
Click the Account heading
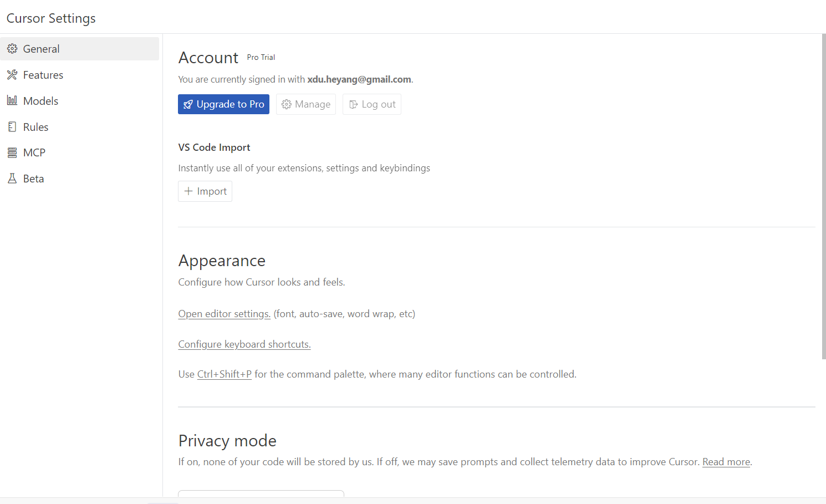pyautogui.click(x=208, y=58)
